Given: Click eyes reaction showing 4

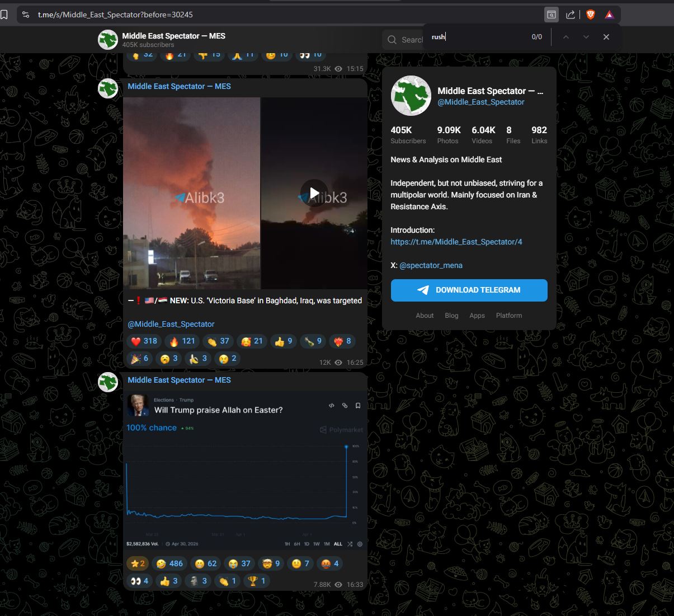Looking at the screenshot, I should pyautogui.click(x=140, y=581).
